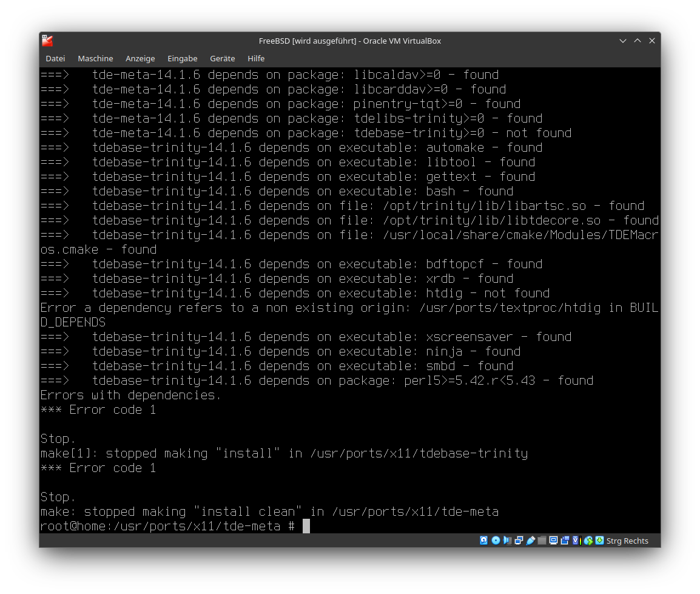Click the bdftopcf - found line

coord(292,265)
